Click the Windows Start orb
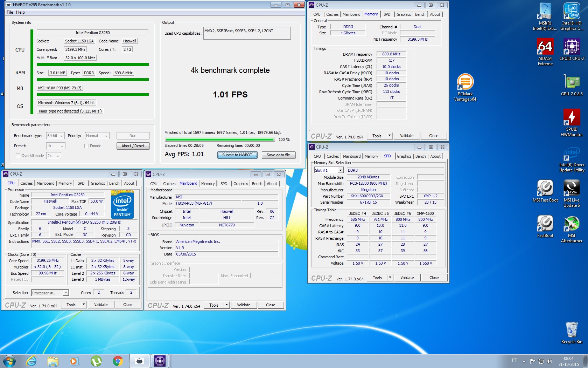The image size is (588, 368). [x=9, y=361]
